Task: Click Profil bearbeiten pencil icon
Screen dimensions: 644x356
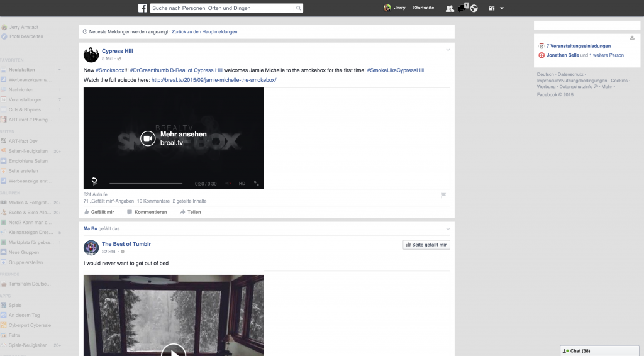Action: [x=4, y=36]
